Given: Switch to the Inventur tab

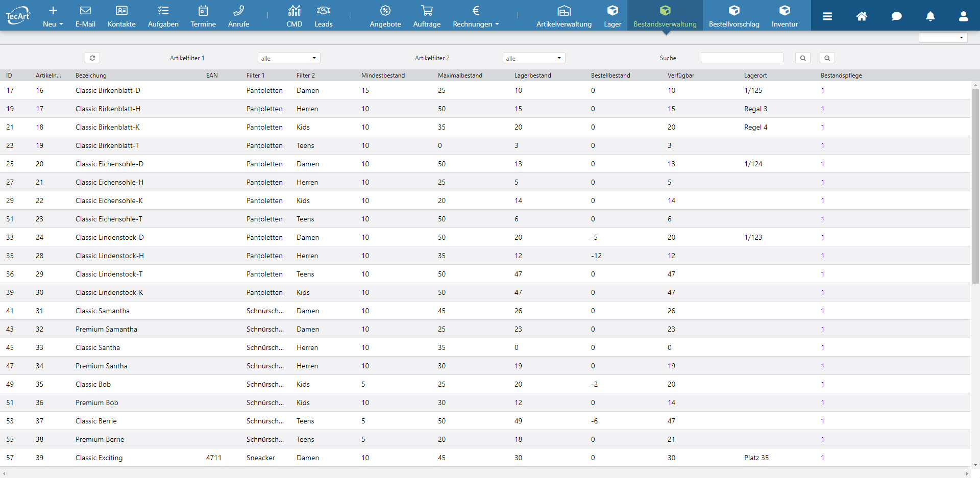Looking at the screenshot, I should (785, 16).
